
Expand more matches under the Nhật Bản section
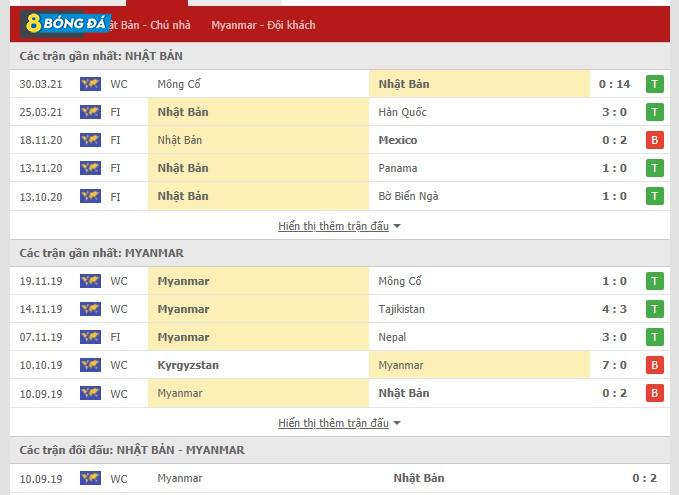pos(333,226)
